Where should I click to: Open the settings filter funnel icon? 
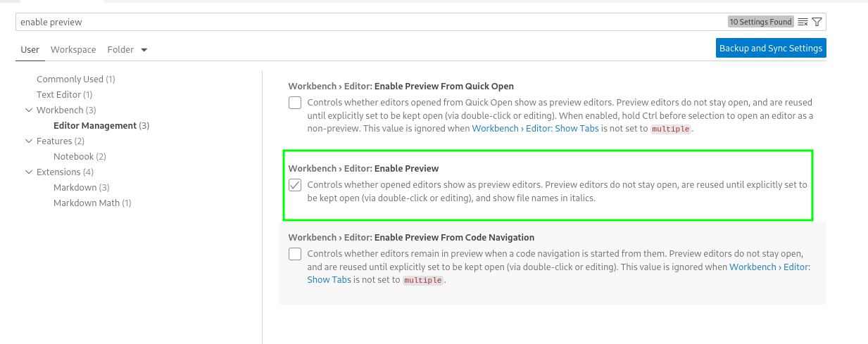pos(817,22)
